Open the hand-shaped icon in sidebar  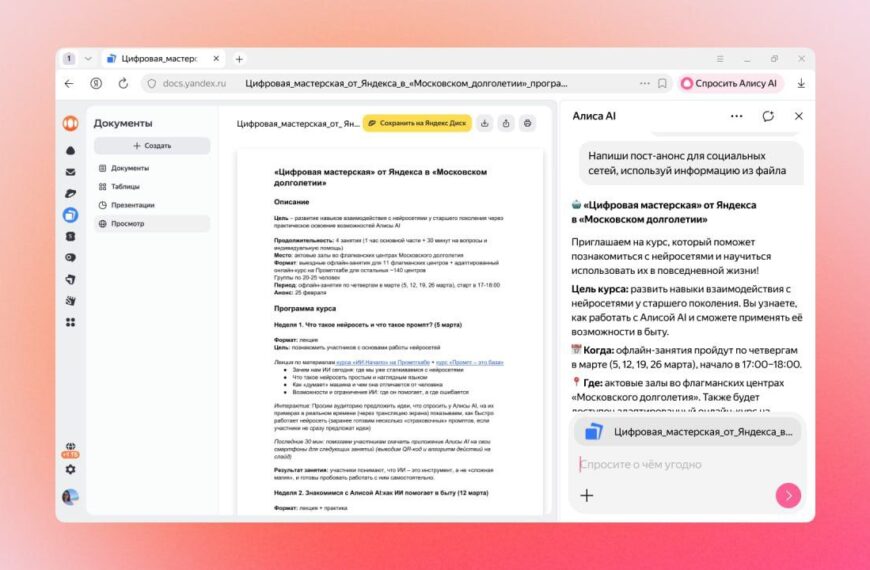coord(70,301)
